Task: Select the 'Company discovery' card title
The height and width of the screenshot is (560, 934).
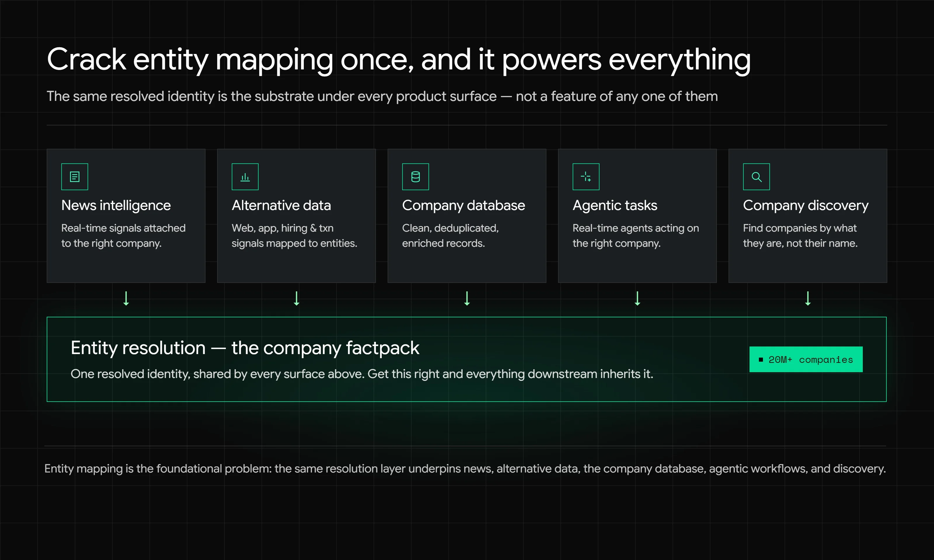Action: pos(806,205)
